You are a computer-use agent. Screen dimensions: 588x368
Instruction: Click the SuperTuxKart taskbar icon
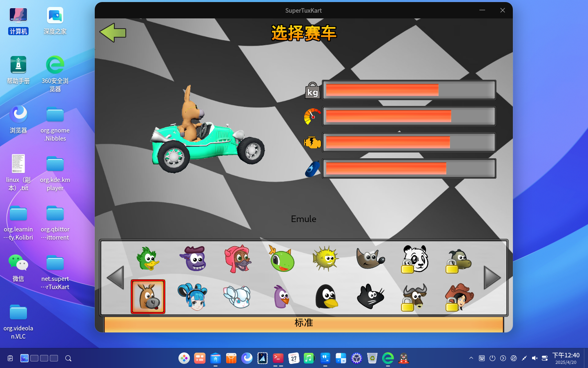(x=403, y=358)
